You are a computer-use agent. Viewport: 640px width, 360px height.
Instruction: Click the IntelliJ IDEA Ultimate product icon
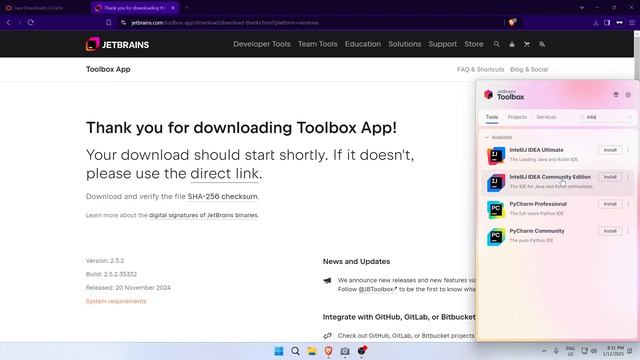click(496, 156)
